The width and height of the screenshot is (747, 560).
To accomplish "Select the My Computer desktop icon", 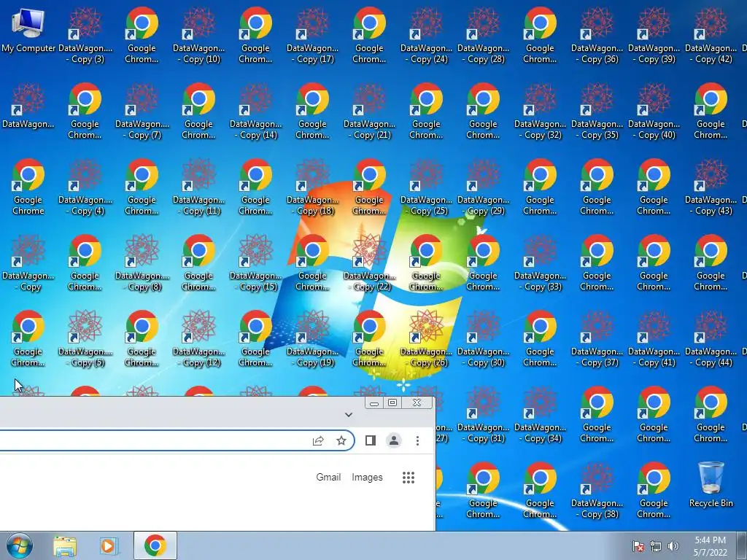I will [28, 31].
